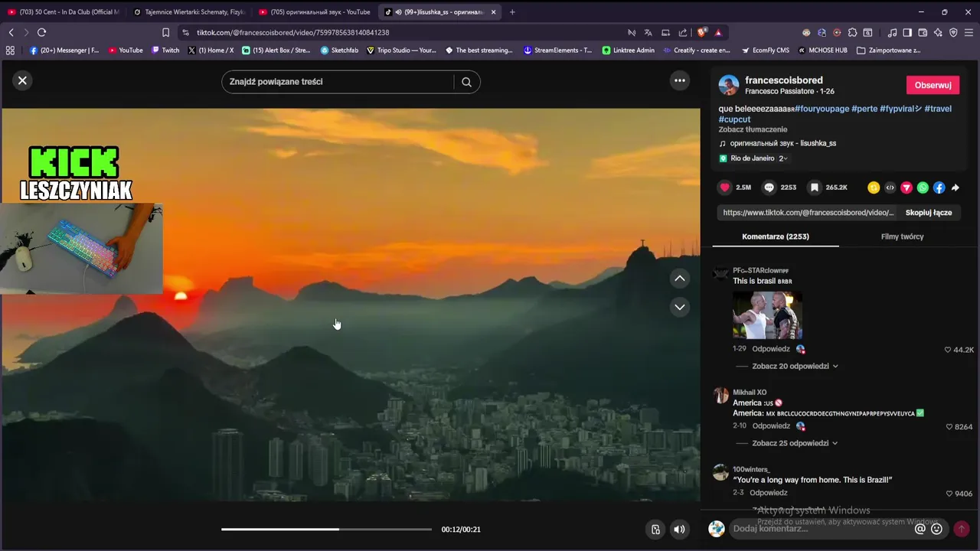Click the TikTok URL in the address bar
Viewport: 980px width, 551px height.
292,32
